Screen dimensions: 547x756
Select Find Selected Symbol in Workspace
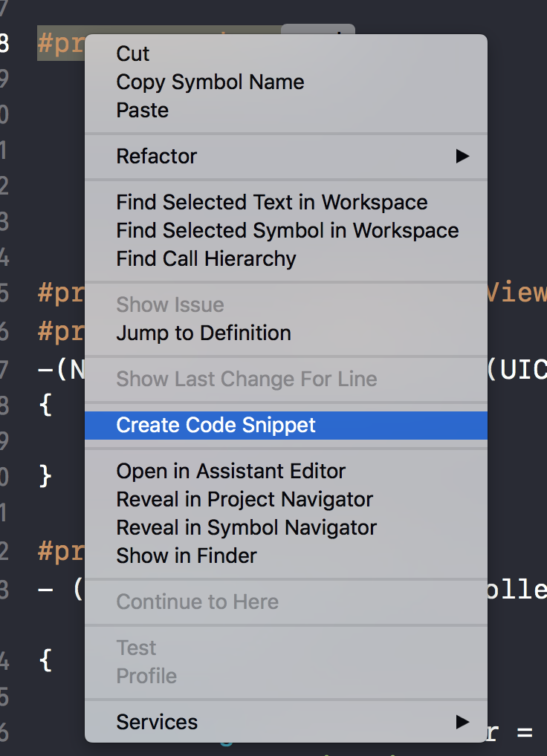coord(288,230)
